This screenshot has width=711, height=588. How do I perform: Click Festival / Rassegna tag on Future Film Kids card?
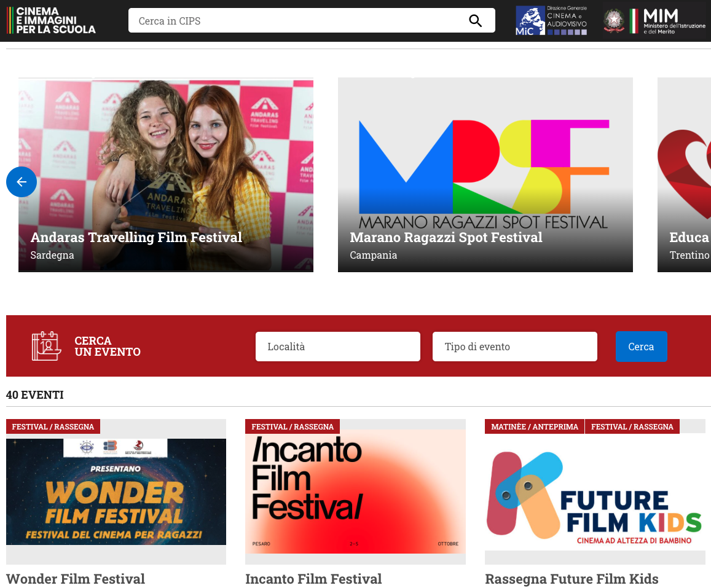click(632, 426)
